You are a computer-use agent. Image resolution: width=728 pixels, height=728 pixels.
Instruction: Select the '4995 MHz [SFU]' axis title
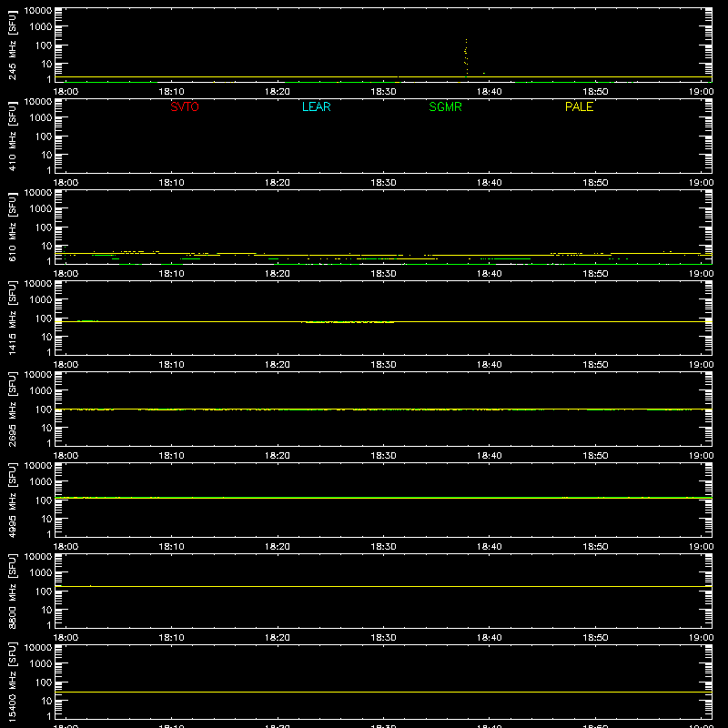coord(12,500)
